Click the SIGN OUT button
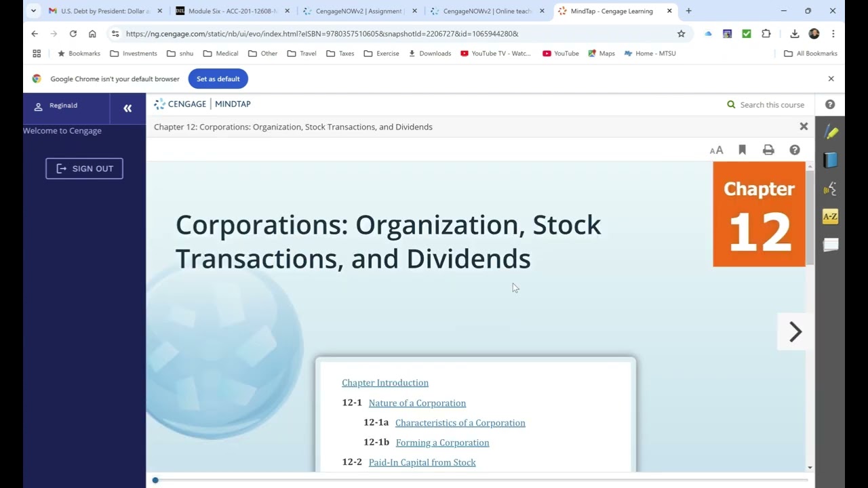This screenshot has height=488, width=868. click(x=84, y=169)
